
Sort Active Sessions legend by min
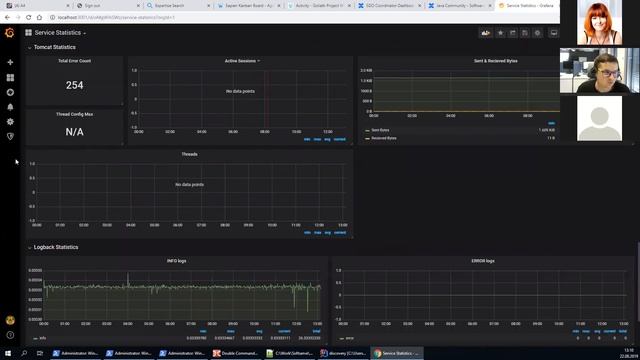coord(307,139)
